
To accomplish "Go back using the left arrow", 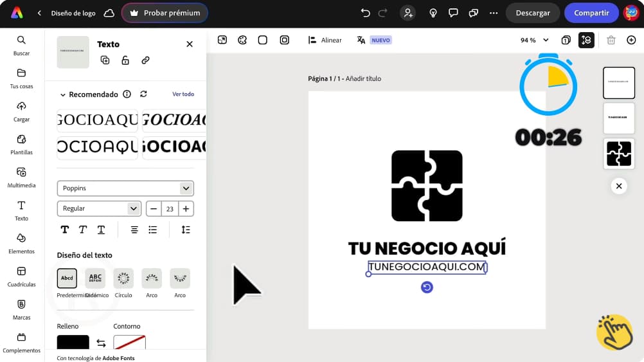I will click(39, 13).
